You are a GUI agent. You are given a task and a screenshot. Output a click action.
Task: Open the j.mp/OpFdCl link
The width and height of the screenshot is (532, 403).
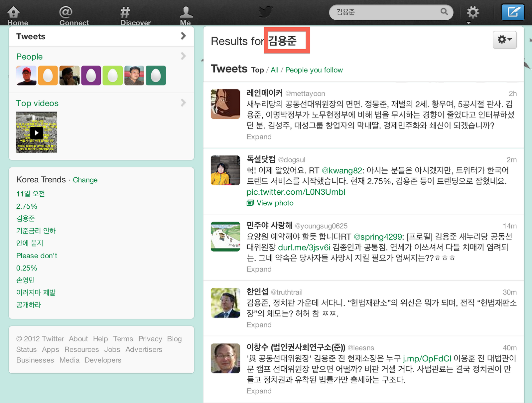427,359
